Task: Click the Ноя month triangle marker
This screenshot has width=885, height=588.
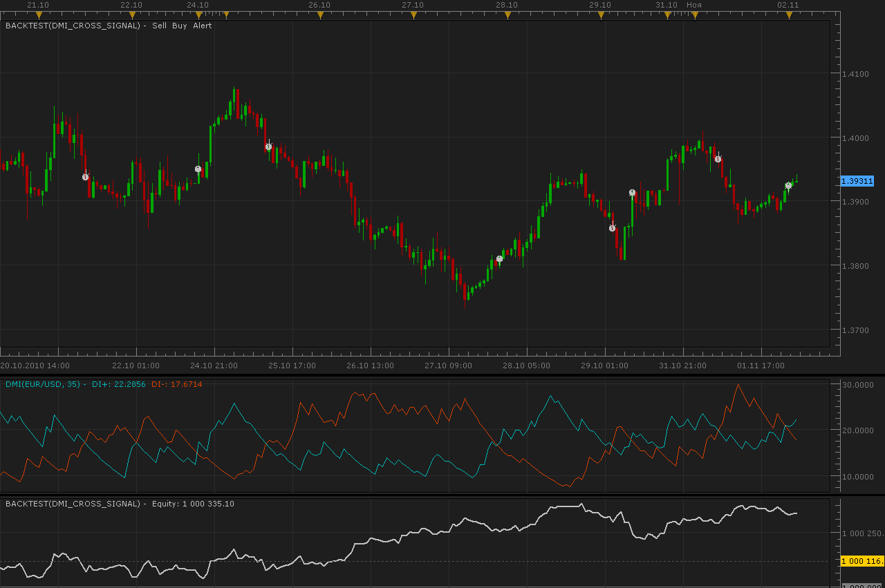Action: [x=695, y=15]
